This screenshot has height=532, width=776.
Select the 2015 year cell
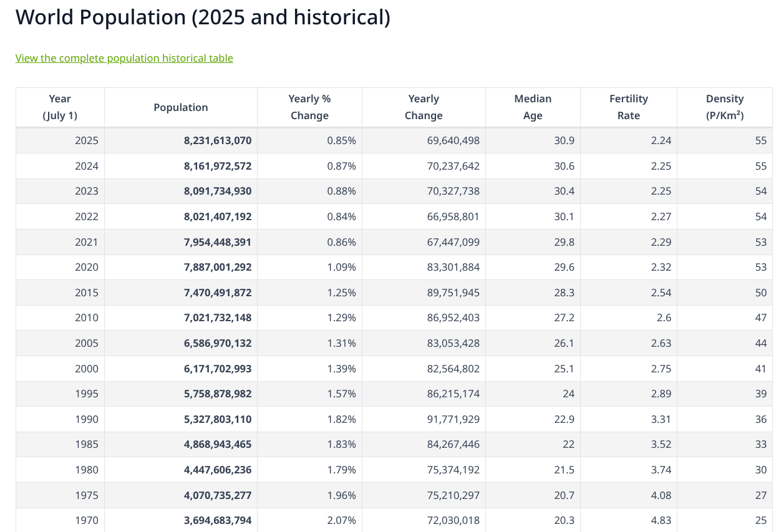point(60,293)
